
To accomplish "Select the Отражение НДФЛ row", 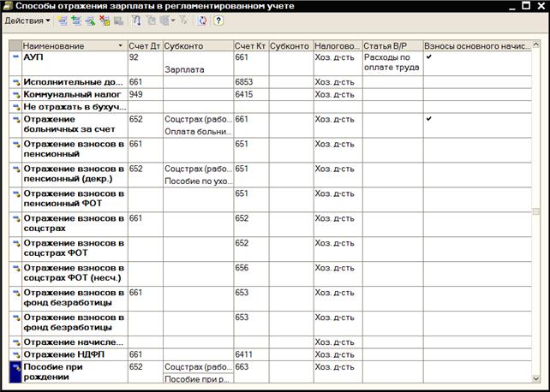I will tap(73, 354).
